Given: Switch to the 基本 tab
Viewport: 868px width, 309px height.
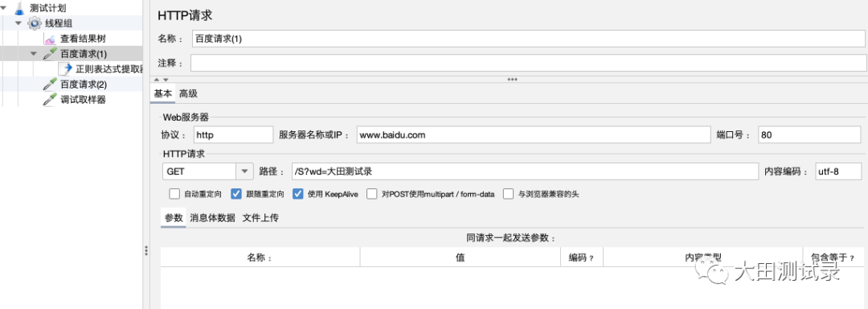Looking at the screenshot, I should tap(162, 93).
